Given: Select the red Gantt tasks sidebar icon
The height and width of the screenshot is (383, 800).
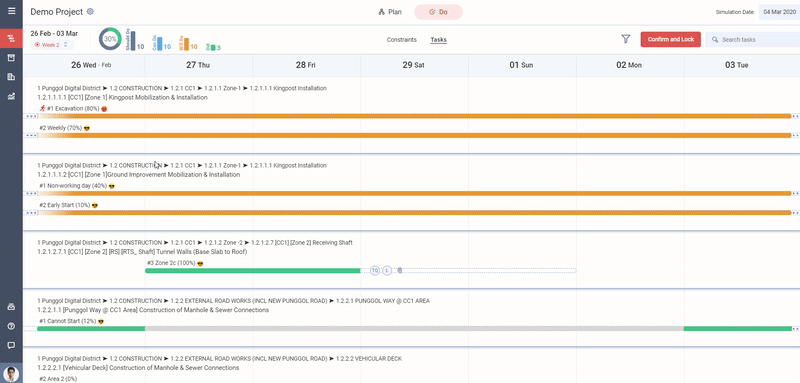Looking at the screenshot, I should 11,38.
